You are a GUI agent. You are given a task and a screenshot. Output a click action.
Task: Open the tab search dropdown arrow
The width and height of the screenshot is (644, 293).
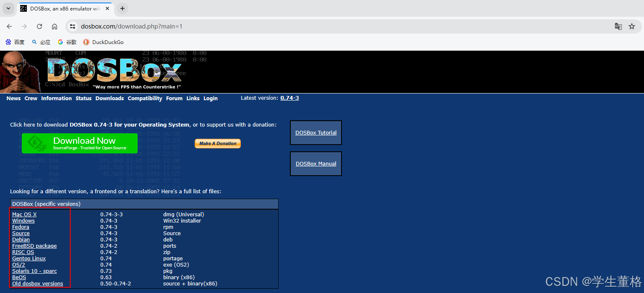(x=8, y=8)
